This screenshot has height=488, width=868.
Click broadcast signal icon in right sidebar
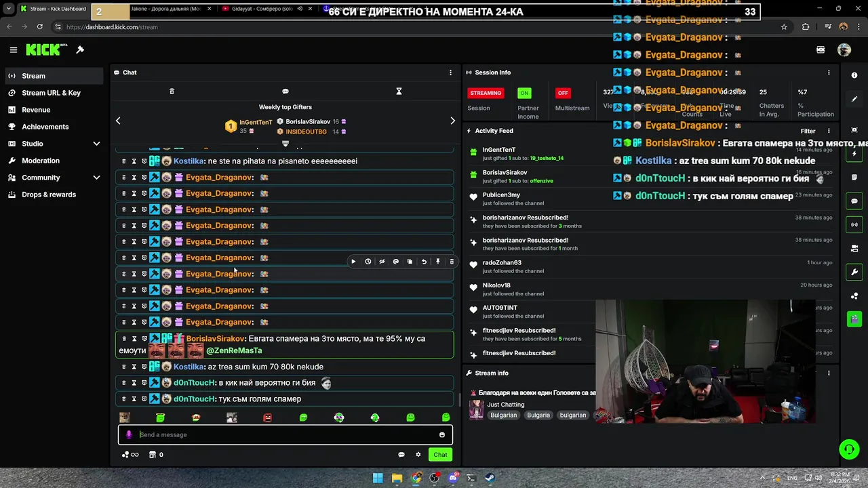pos(854,224)
